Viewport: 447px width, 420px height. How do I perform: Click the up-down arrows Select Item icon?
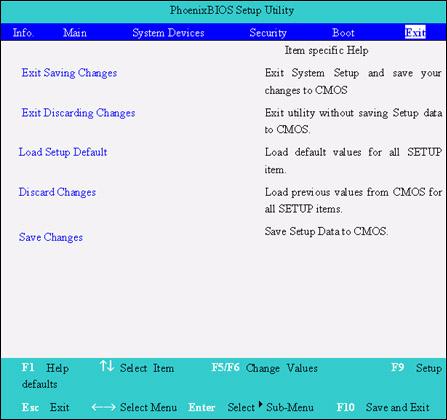(107, 366)
